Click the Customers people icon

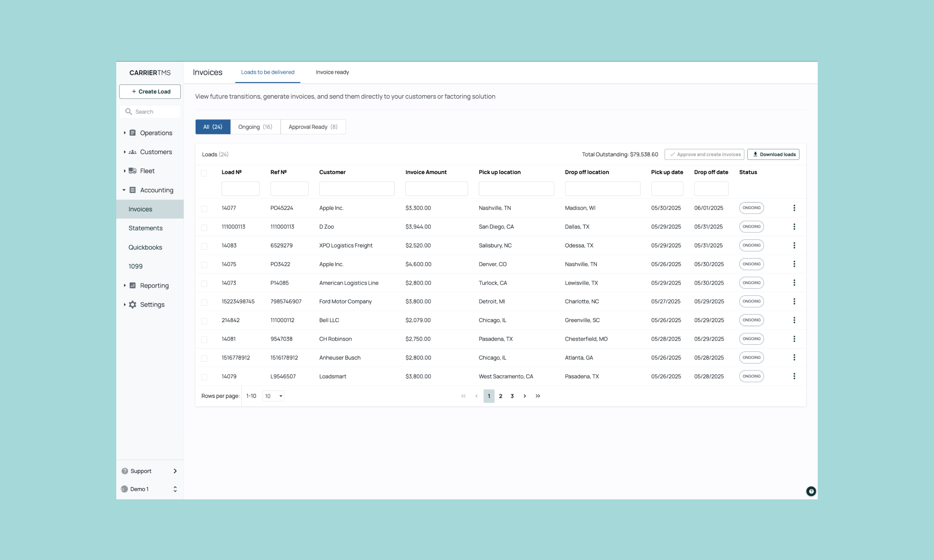pyautogui.click(x=133, y=152)
